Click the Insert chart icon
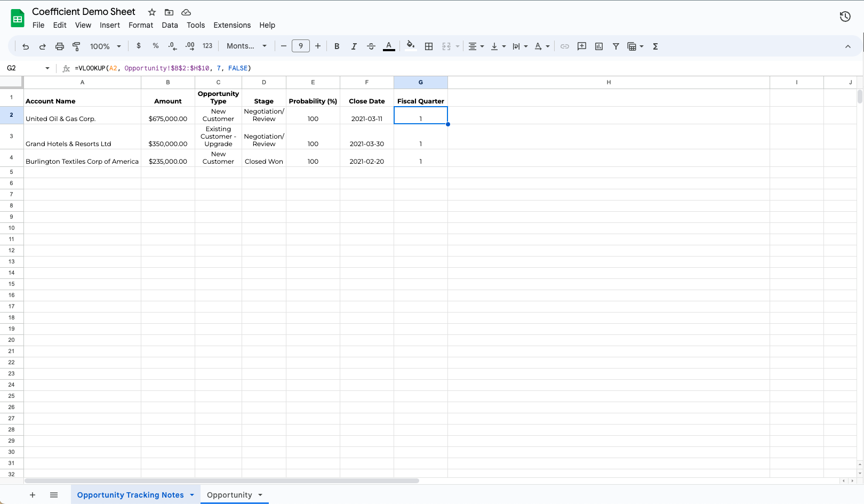 (599, 46)
